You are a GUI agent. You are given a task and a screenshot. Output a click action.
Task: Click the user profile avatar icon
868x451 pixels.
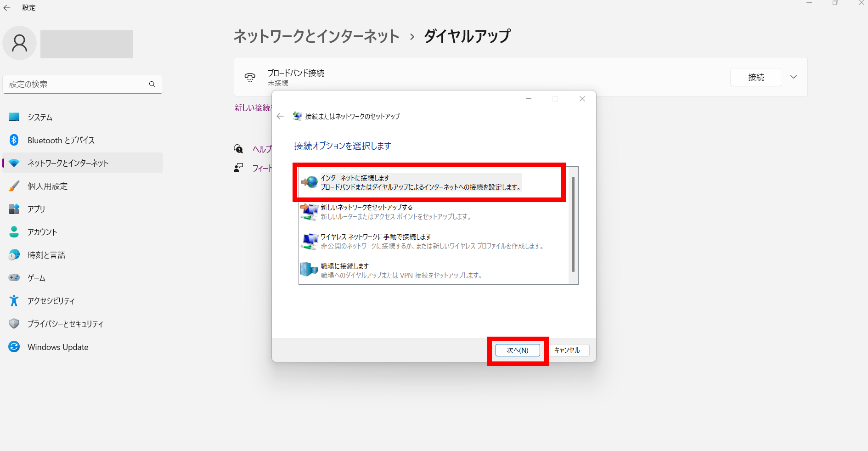point(20,43)
